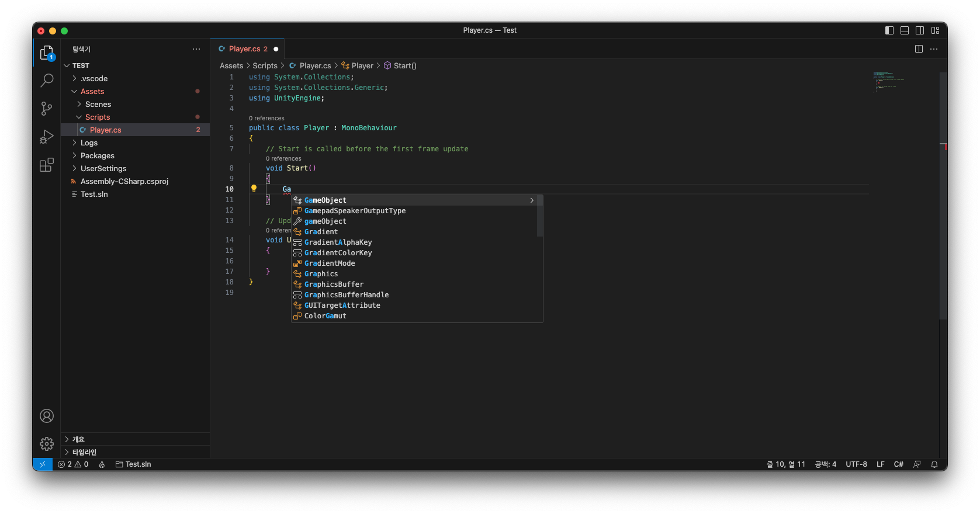Open Assembly-CSharp.csproj file

pyautogui.click(x=136, y=181)
